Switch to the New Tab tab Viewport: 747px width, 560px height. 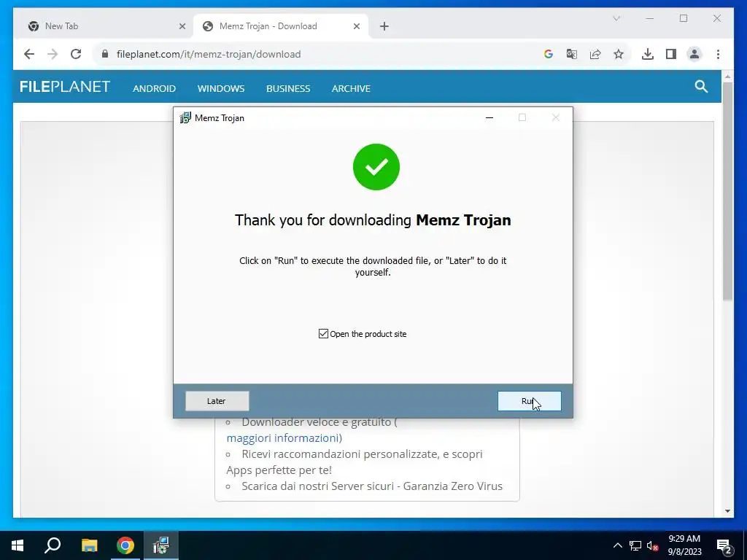coord(102,26)
